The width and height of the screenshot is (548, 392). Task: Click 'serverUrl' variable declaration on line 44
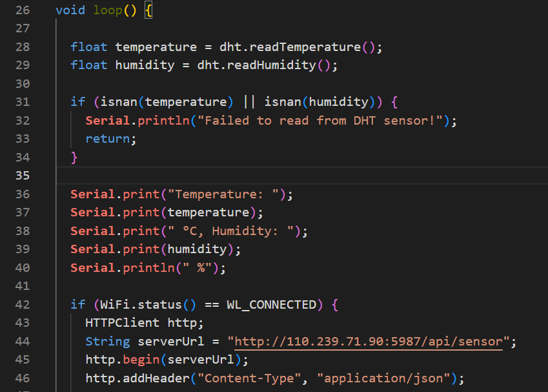point(170,341)
